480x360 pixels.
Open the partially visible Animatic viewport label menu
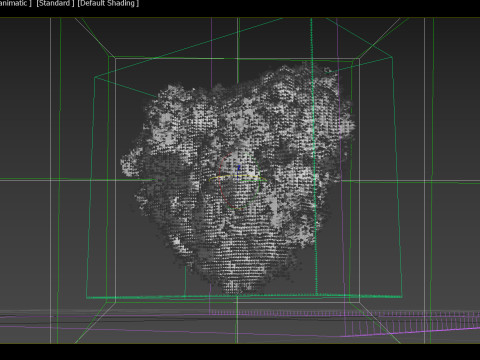pos(16,3)
